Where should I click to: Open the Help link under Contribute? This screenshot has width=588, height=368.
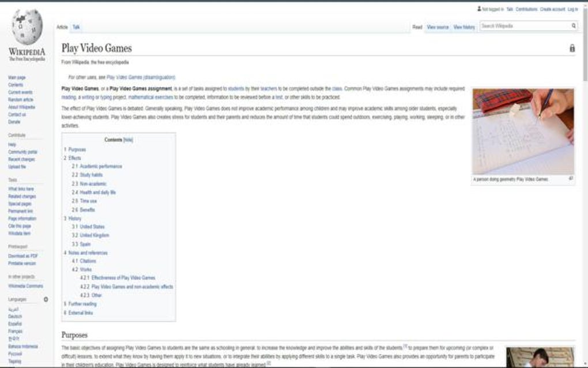[x=12, y=144]
